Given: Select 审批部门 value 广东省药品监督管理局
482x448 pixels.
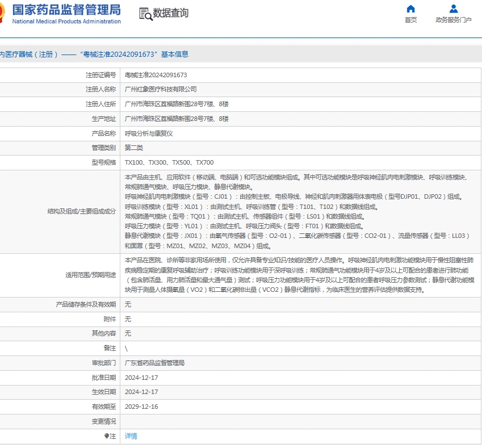Looking at the screenshot, I should tap(154, 363).
